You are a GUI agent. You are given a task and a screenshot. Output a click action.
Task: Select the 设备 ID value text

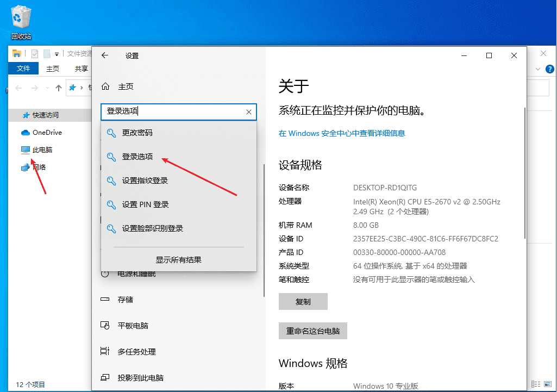425,239
